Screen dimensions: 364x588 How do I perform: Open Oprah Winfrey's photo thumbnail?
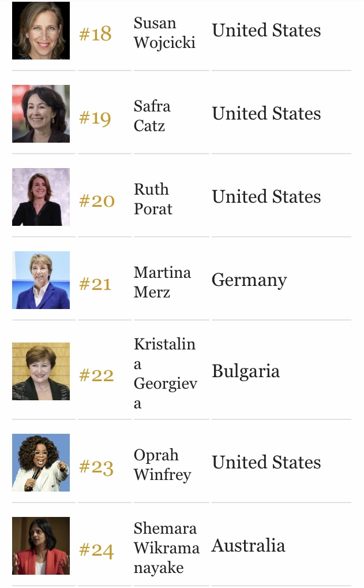[x=41, y=463]
